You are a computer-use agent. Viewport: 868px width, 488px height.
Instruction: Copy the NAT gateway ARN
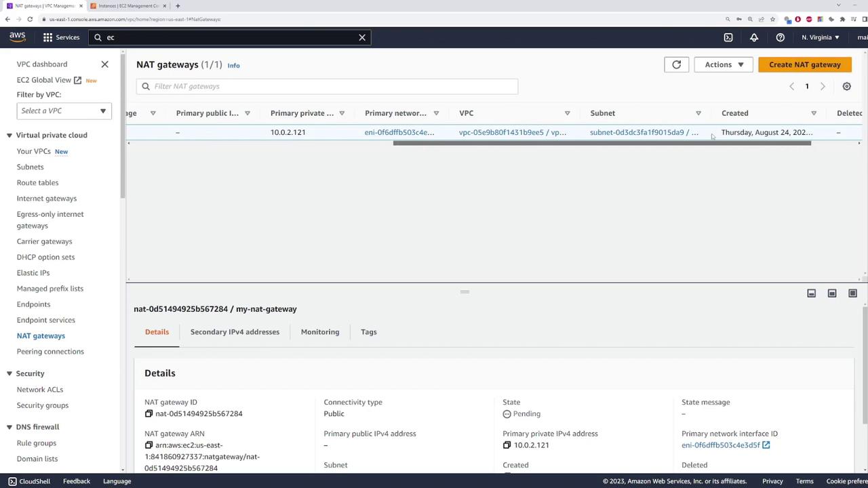(149, 445)
